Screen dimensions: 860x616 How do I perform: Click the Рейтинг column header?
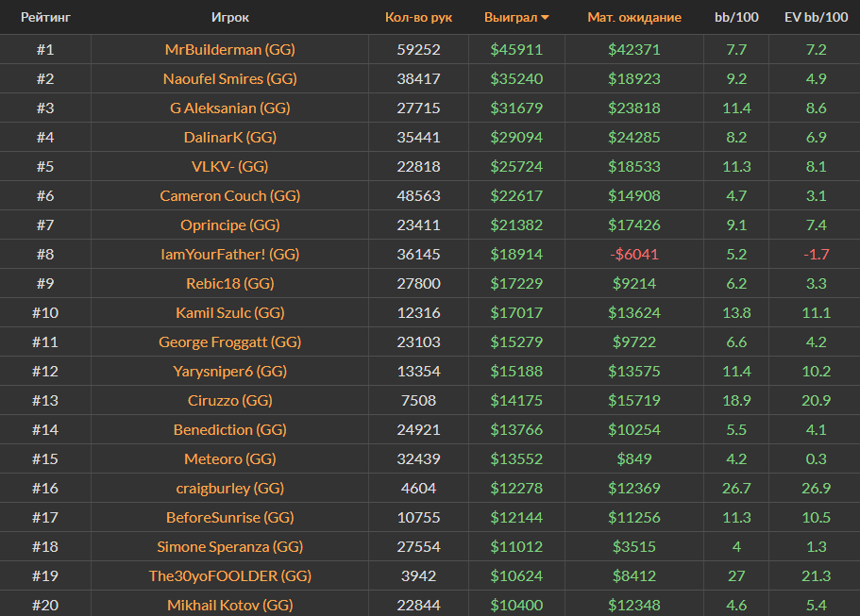(45, 17)
